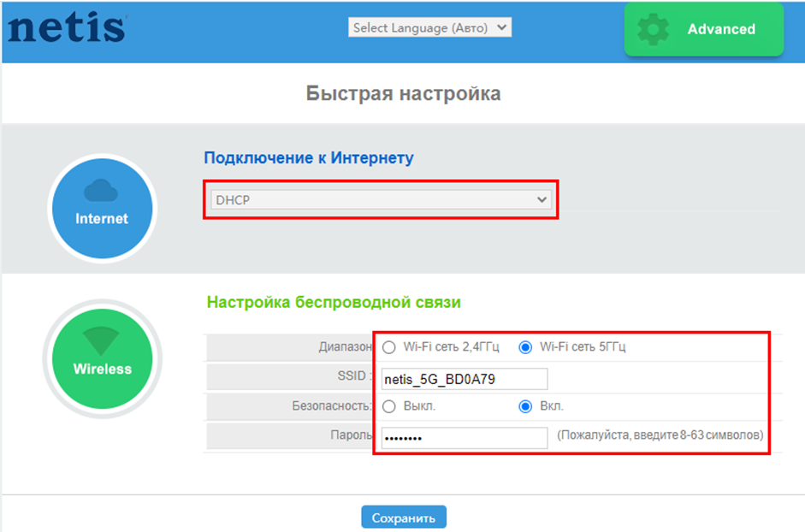This screenshot has height=532, width=805.
Task: Focus the SSID field containing netis_5G_BD0A79
Action: (x=464, y=379)
